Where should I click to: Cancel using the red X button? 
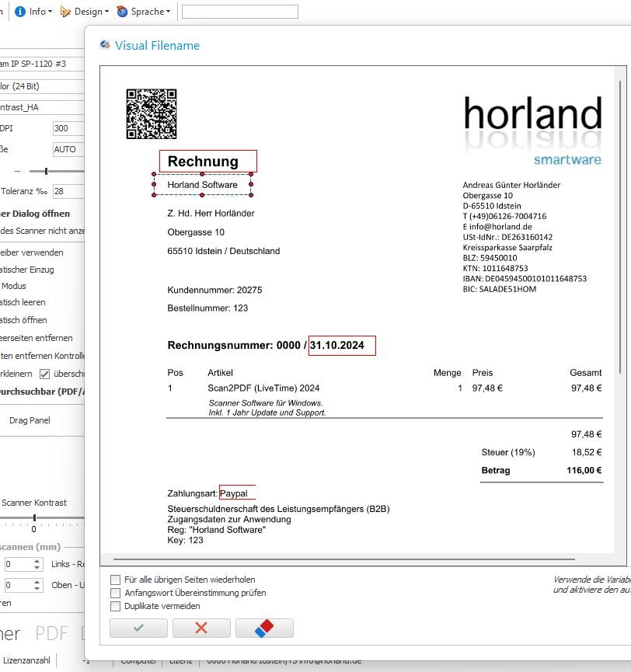point(201,628)
